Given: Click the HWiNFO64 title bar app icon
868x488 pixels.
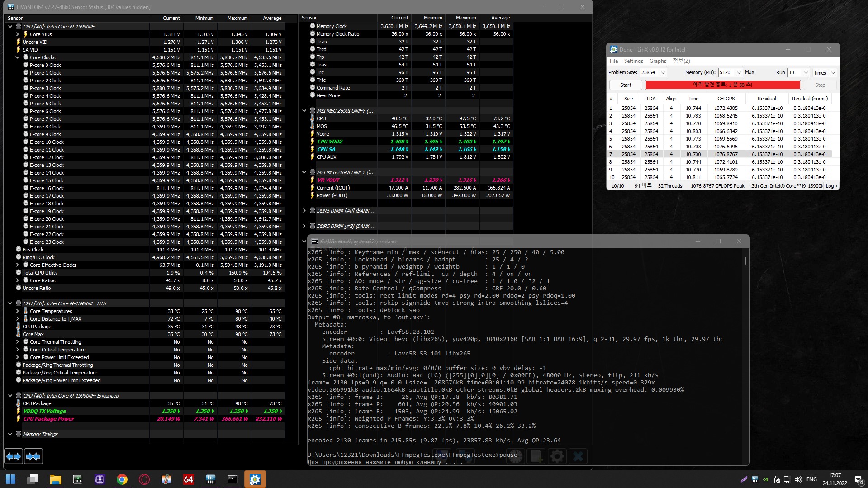Looking at the screenshot, I should click(x=10, y=7).
